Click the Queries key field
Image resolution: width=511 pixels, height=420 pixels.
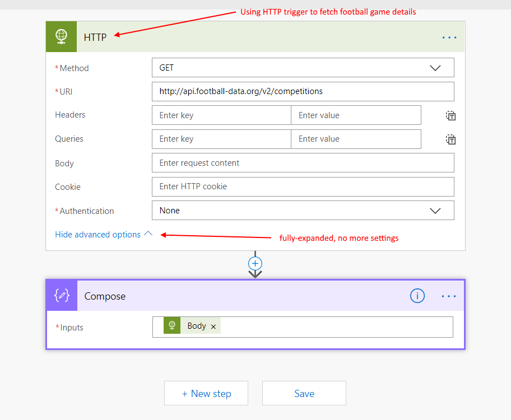[221, 139]
